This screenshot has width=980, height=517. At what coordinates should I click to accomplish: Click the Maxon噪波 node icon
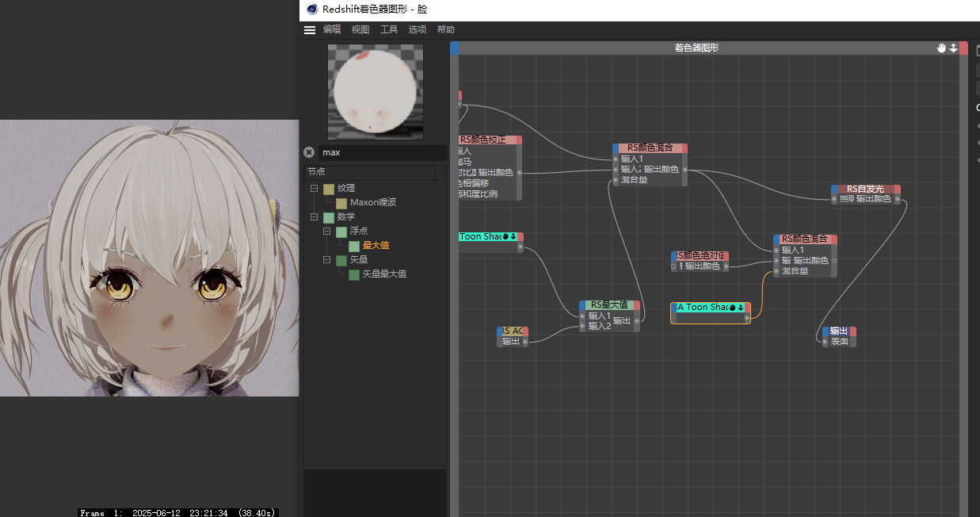(341, 203)
